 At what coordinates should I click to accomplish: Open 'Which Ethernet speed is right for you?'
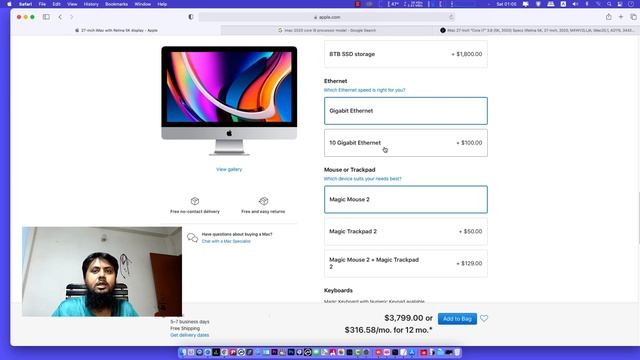coord(364,90)
